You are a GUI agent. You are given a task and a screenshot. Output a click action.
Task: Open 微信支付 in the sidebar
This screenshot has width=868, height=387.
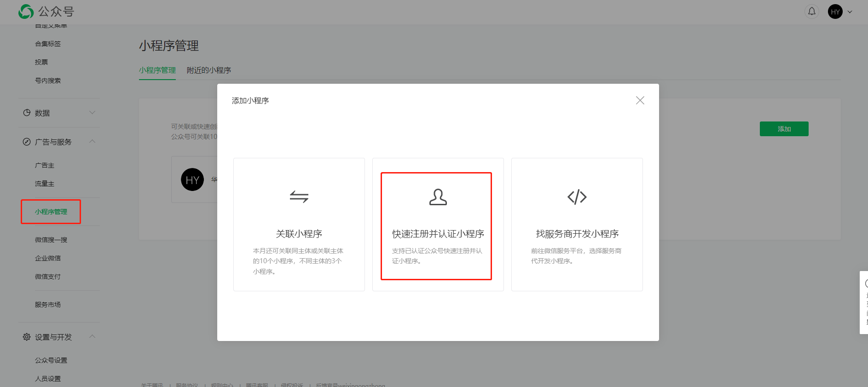click(48, 277)
